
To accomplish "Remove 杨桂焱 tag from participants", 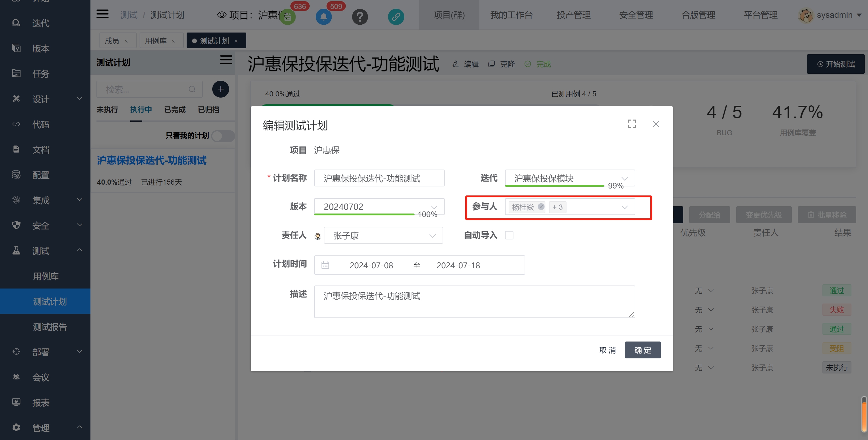I will coord(541,207).
